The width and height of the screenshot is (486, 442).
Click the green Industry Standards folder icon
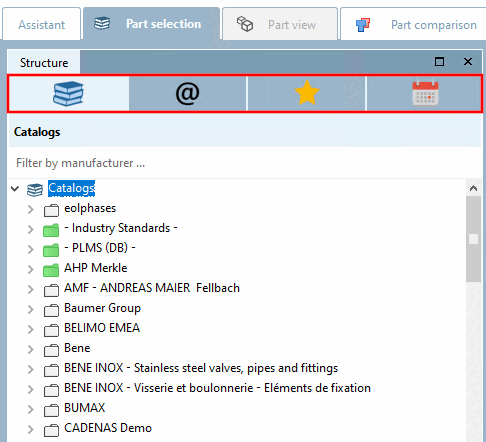click(51, 230)
